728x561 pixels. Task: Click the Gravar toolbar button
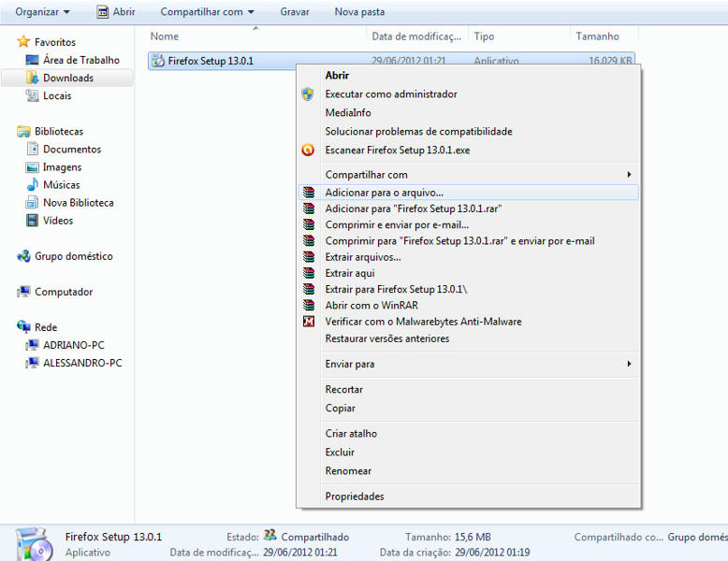[x=295, y=11]
